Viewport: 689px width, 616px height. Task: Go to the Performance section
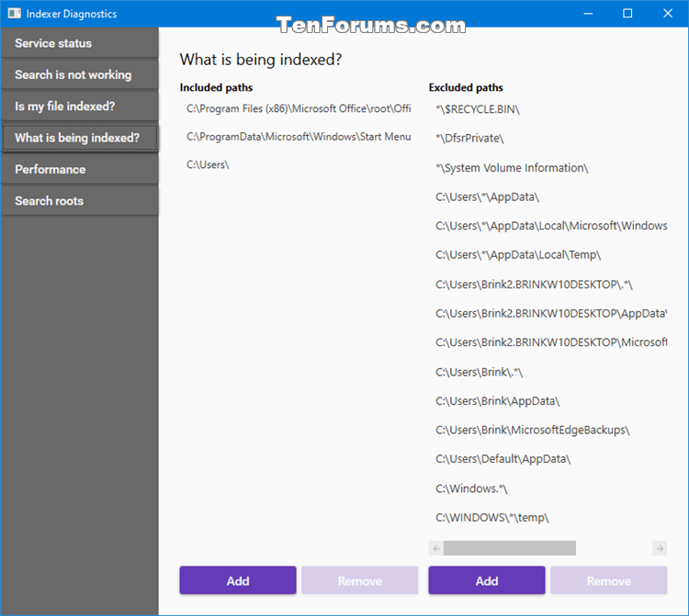point(80,170)
